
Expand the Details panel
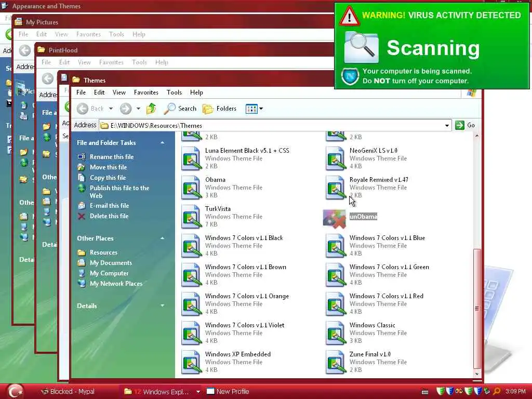click(163, 305)
